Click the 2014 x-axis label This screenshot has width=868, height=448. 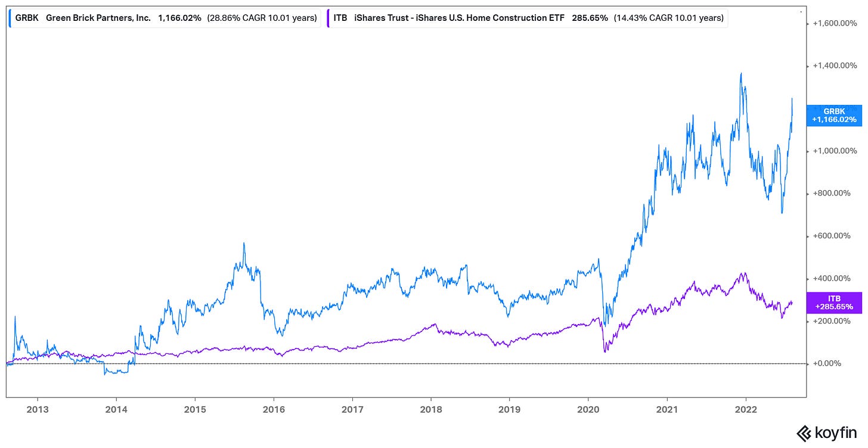[116, 410]
